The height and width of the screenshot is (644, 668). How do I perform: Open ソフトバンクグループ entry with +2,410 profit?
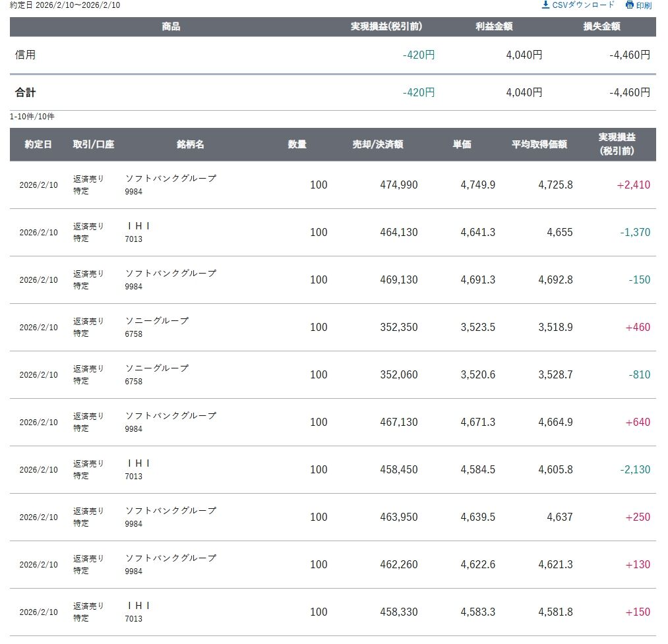click(x=171, y=179)
